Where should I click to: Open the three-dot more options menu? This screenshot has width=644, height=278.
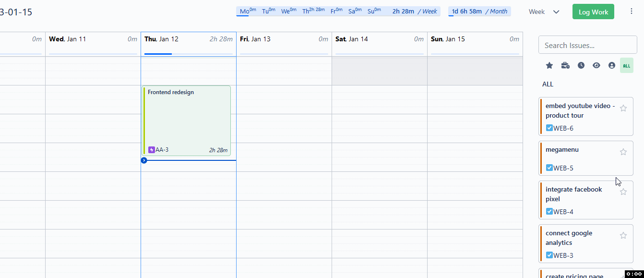(632, 12)
